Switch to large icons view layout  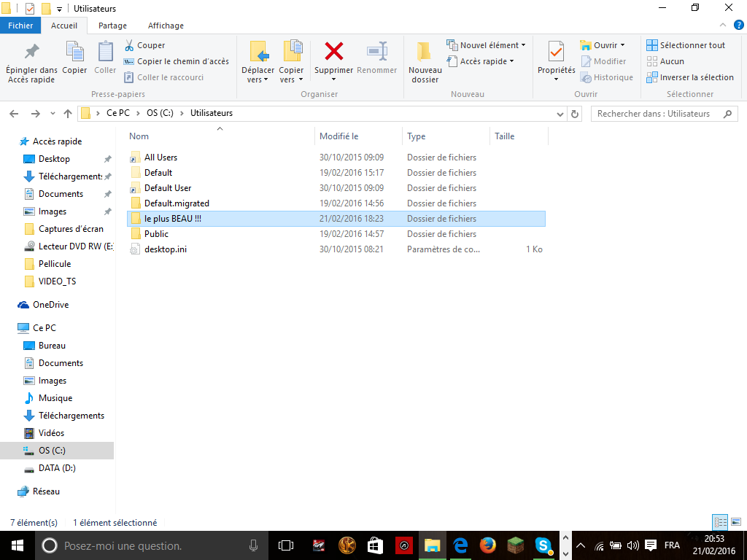[736, 522]
